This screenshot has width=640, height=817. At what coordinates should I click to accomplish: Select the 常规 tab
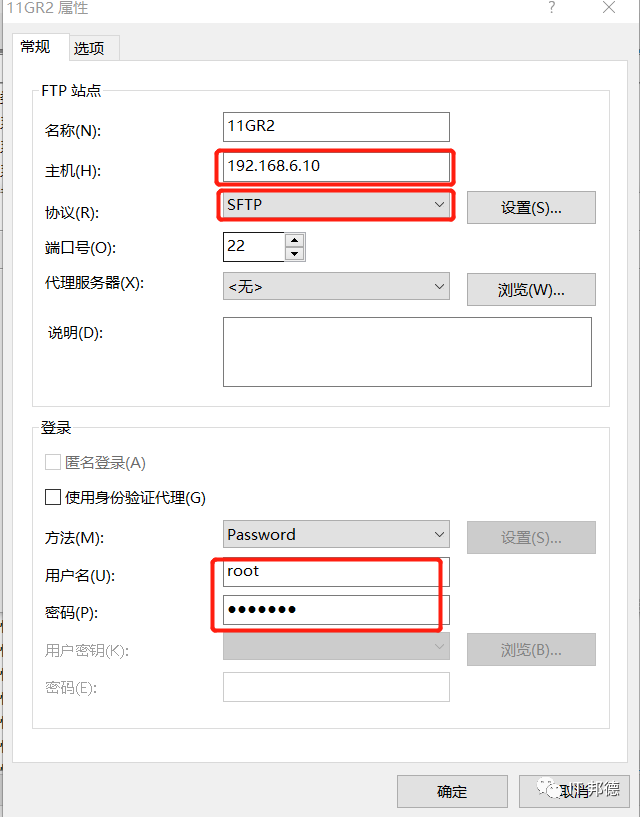[x=35, y=47]
